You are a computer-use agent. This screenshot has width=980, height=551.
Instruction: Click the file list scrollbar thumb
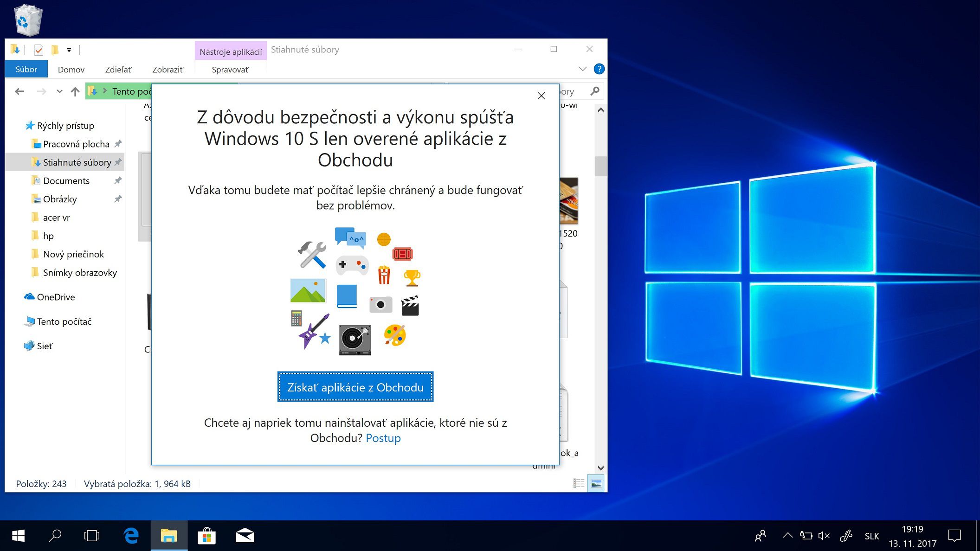(x=600, y=167)
